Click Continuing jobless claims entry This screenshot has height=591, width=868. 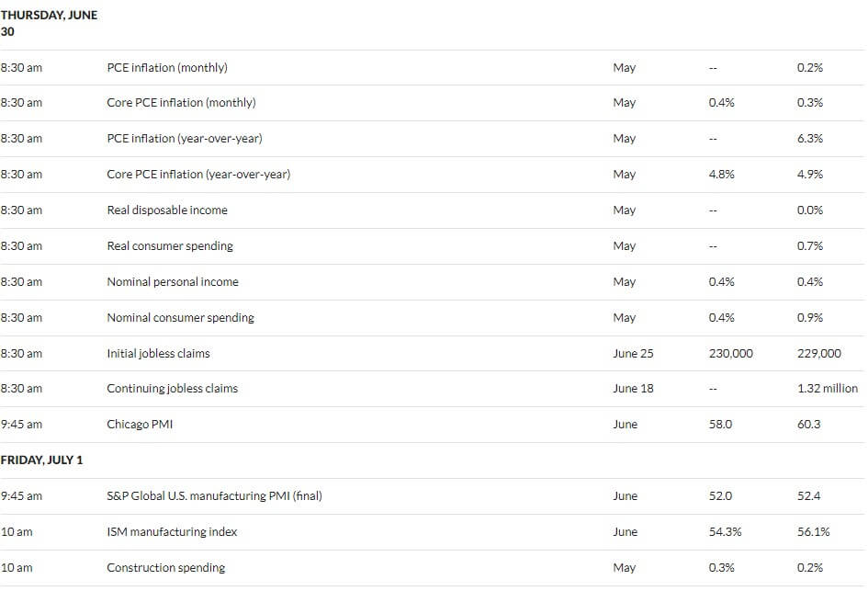[172, 388]
